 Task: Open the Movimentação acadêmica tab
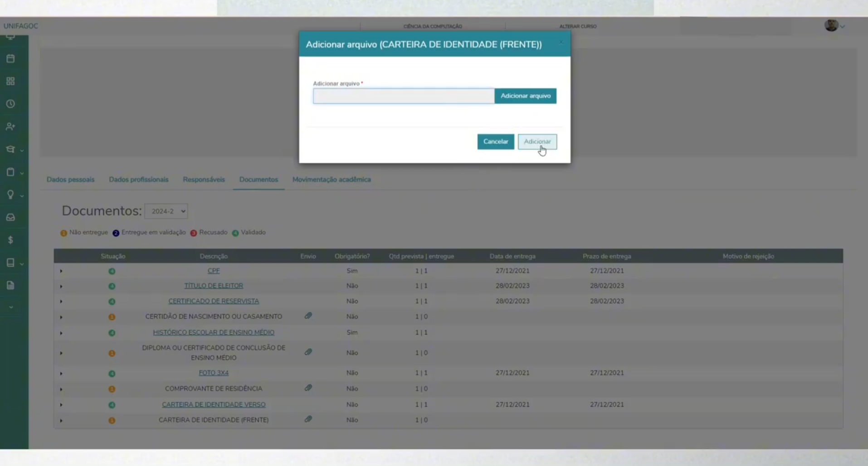click(332, 180)
